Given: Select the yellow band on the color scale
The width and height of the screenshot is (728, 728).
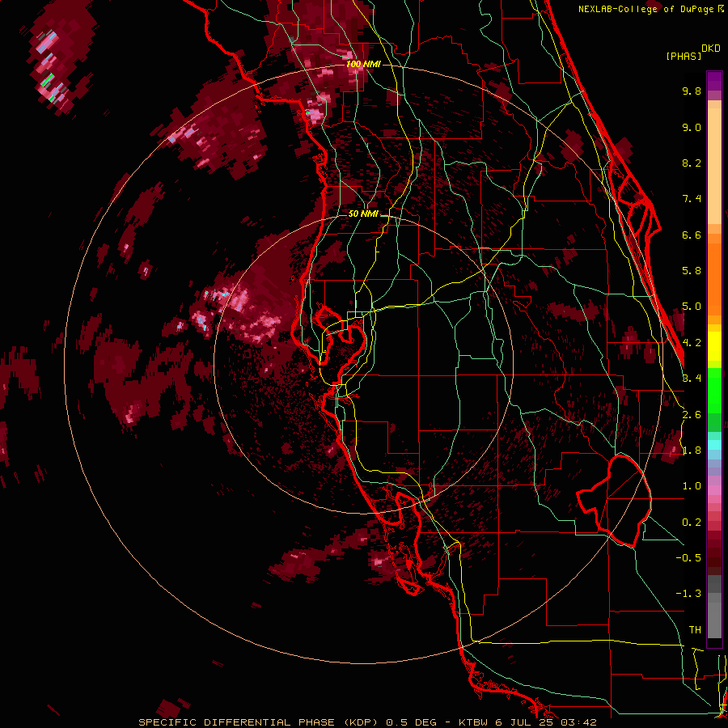Looking at the screenshot, I should pyautogui.click(x=714, y=346).
